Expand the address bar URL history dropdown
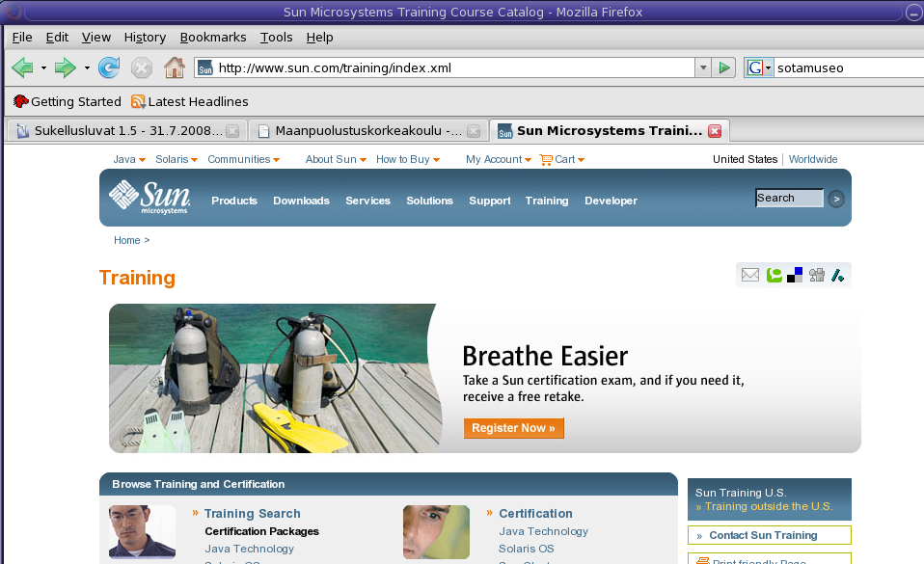 tap(702, 67)
